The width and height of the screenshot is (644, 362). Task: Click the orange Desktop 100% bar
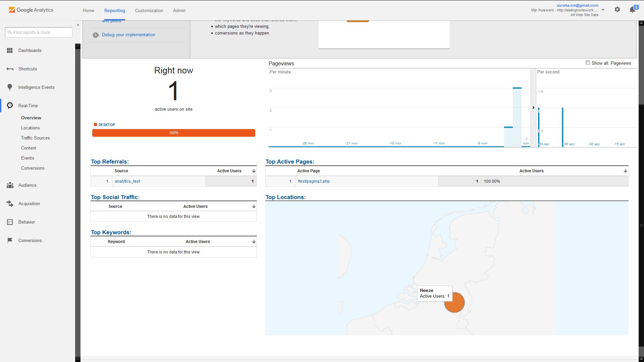click(174, 133)
